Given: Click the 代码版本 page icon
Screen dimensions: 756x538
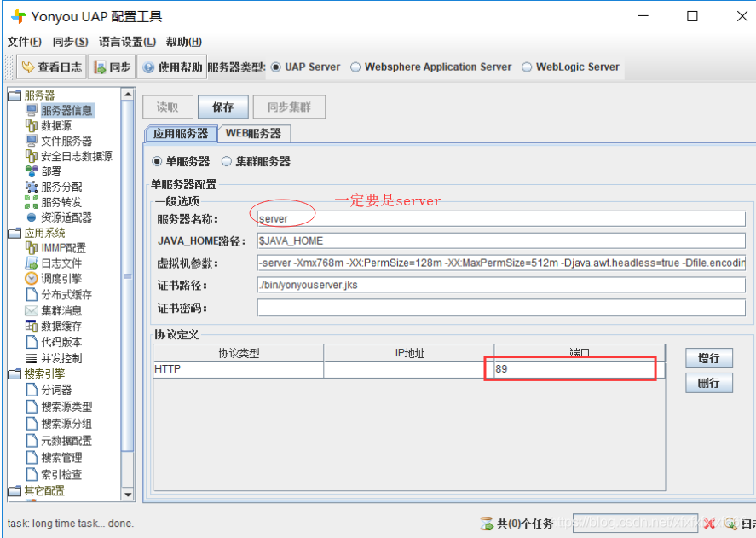Looking at the screenshot, I should click(x=32, y=342).
